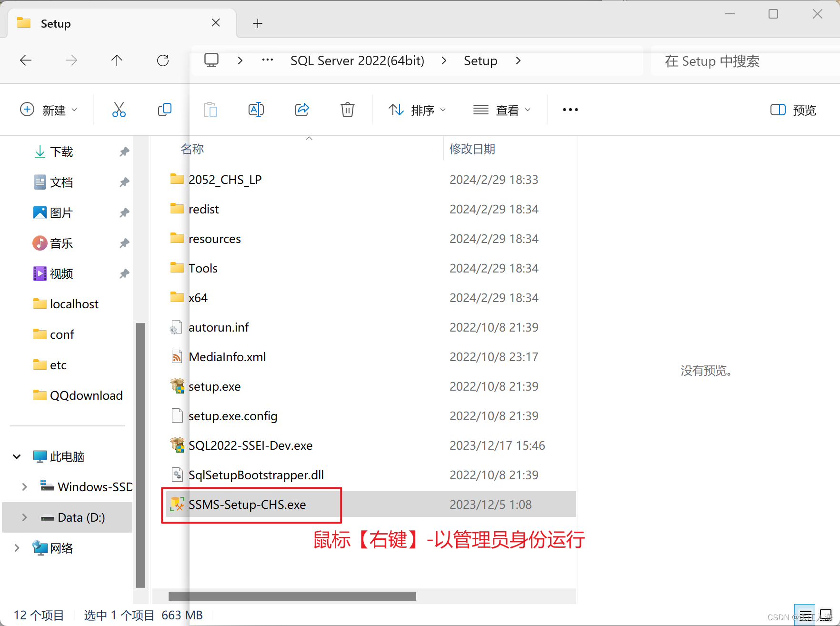Click the Back navigation arrow
This screenshot has height=626, width=840.
(x=26, y=60)
